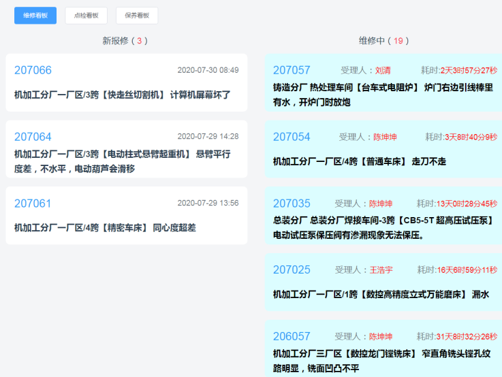
Task: Switch to the 维修看板 tab
Action: [x=35, y=16]
